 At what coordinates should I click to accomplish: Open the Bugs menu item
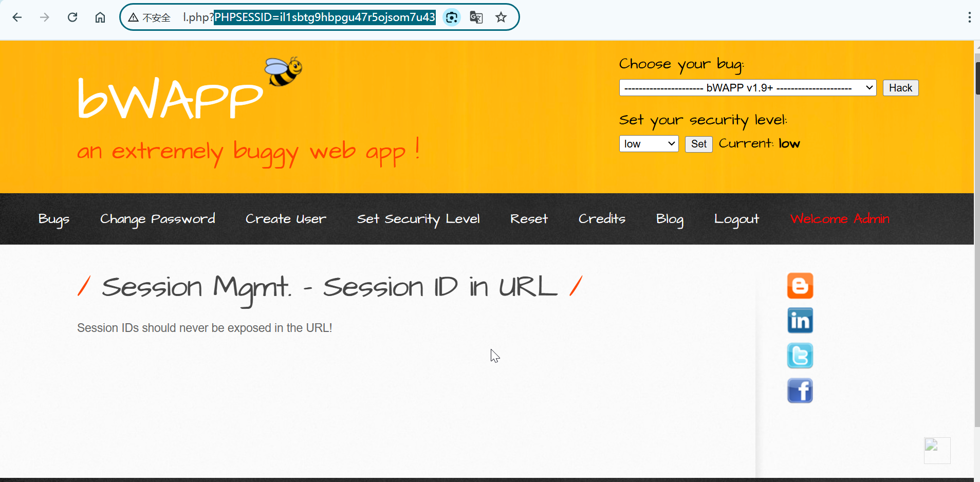53,219
